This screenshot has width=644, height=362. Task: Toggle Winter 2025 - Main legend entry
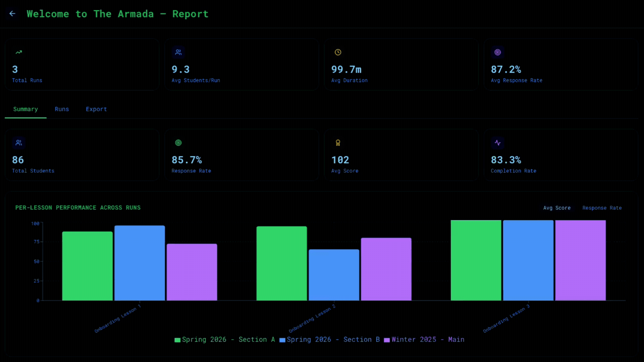coord(424,340)
